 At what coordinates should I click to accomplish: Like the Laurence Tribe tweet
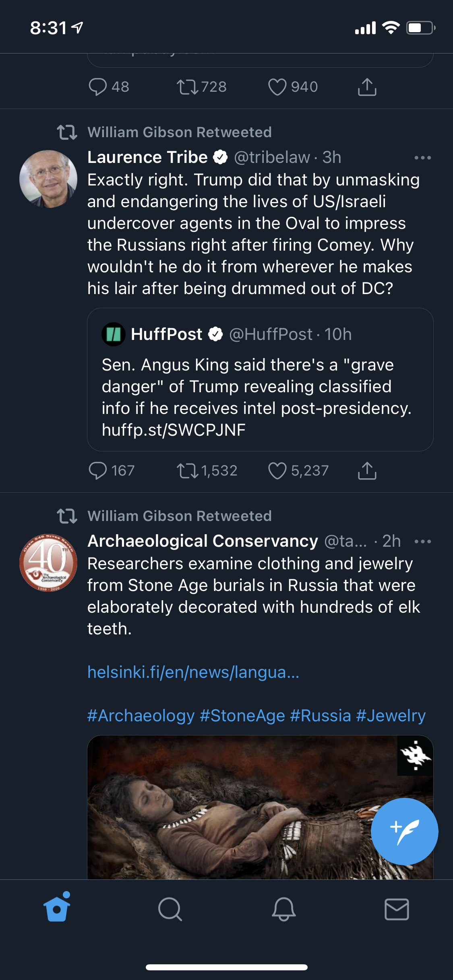point(277,471)
